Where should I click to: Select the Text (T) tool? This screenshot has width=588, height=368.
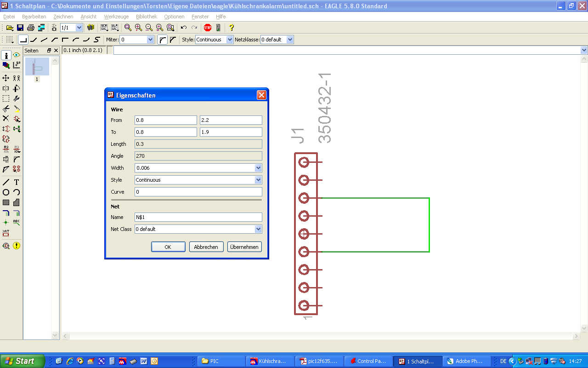pos(17,182)
